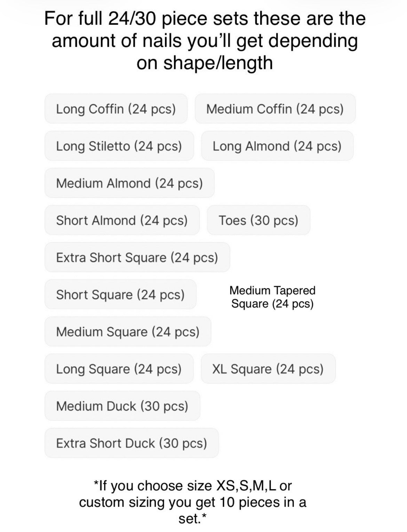Screen dimensions: 407x532
Task: Click the footnote line mentioning 10 pieces
Action: click(193, 502)
